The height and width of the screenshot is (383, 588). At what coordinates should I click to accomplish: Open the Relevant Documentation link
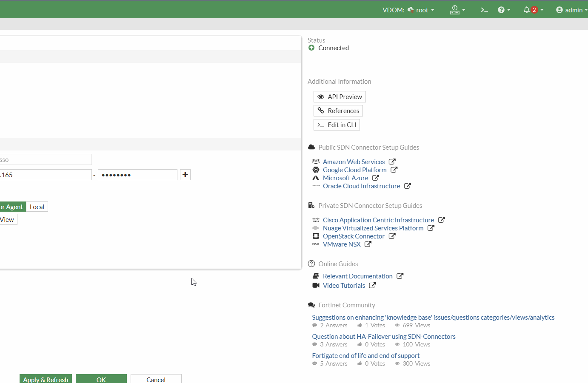pyautogui.click(x=357, y=276)
